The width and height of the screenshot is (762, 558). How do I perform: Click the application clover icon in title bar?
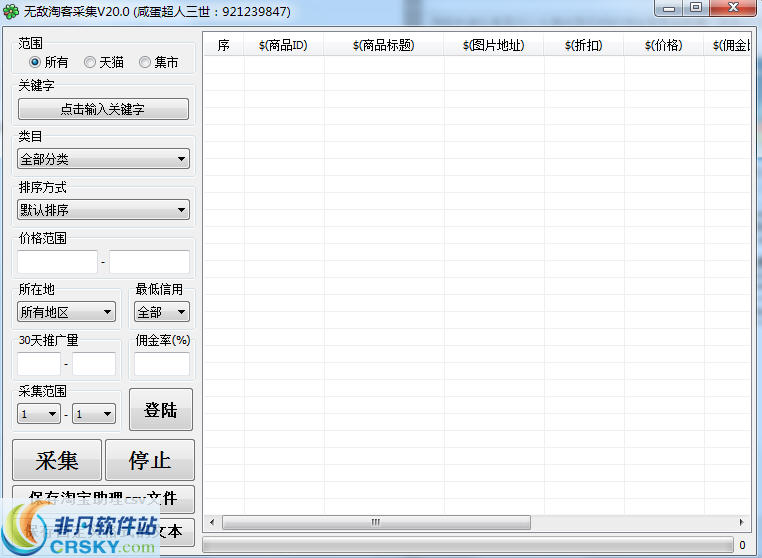(x=11, y=12)
